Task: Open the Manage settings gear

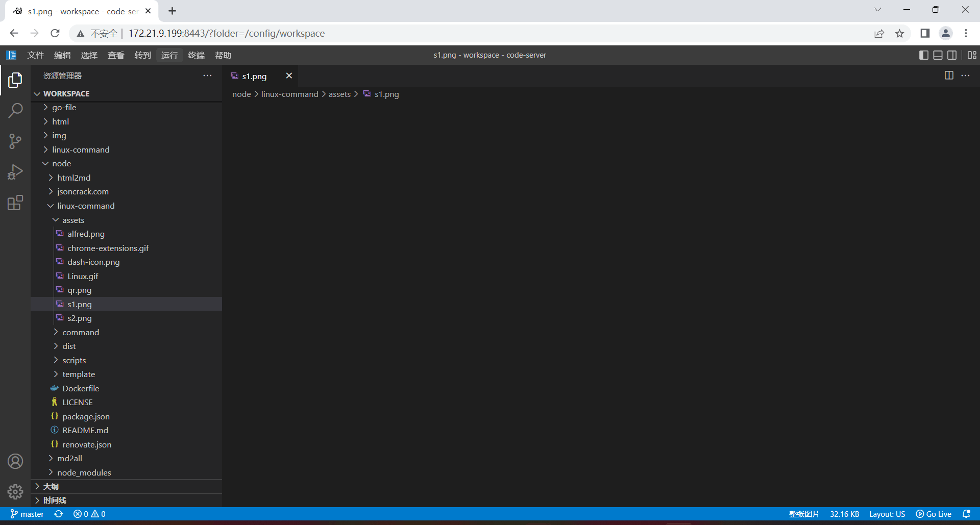Action: 15,491
